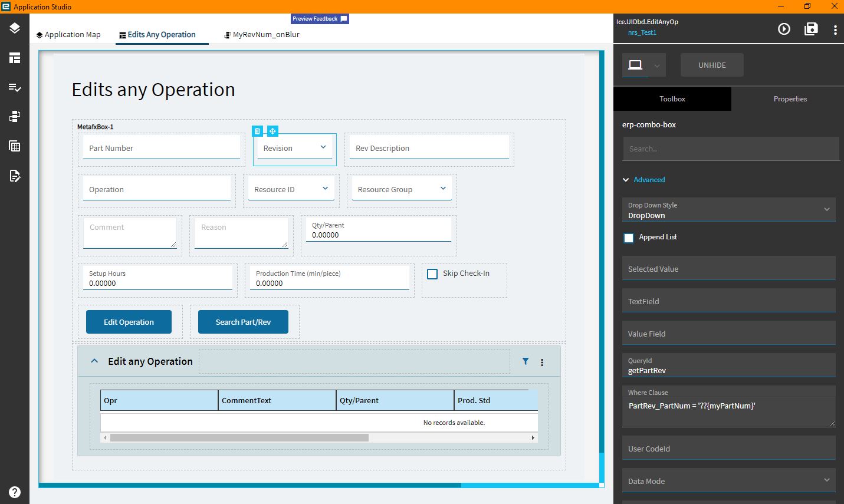This screenshot has width=844, height=504.
Task: Click the move handle on Revision control
Action: tap(272, 131)
